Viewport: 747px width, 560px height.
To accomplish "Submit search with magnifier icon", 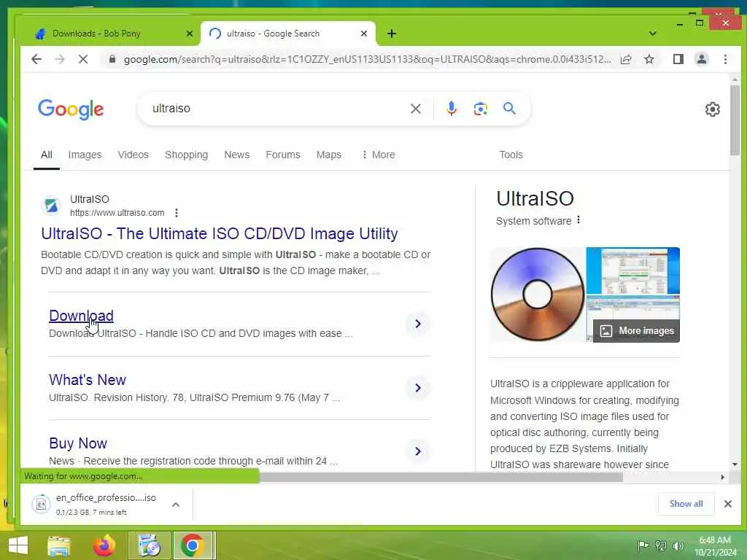I will tap(509, 109).
